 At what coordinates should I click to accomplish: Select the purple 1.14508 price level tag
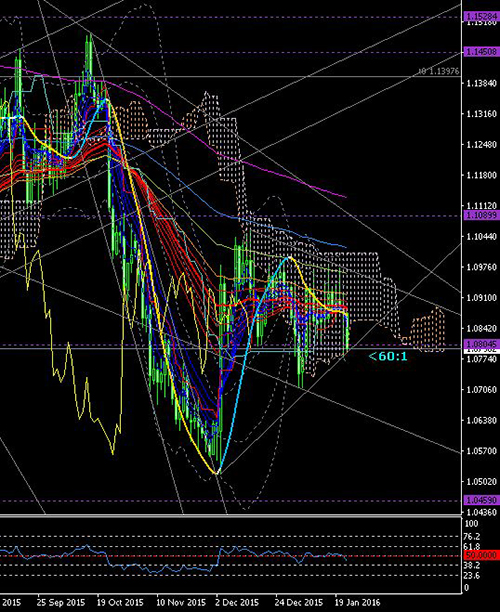click(482, 52)
